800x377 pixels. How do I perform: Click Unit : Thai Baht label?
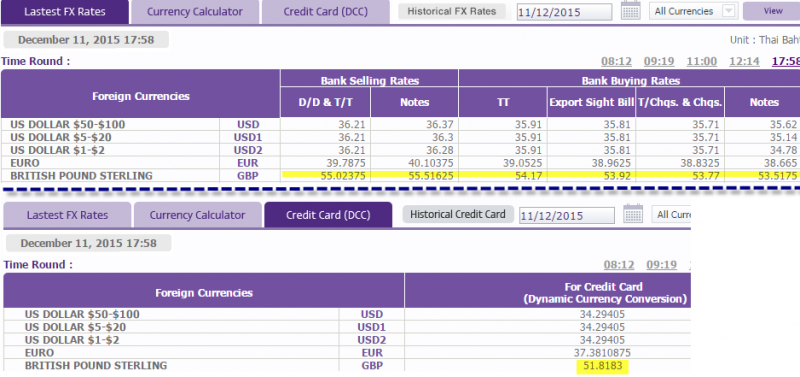[765, 40]
